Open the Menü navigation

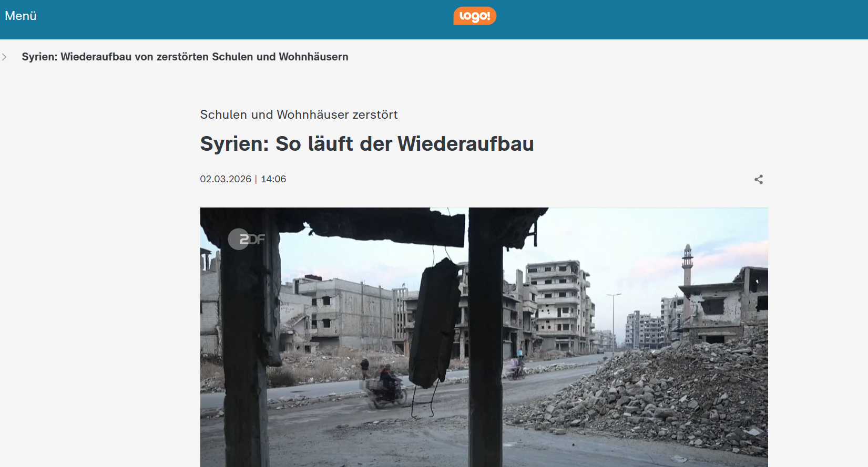[21, 16]
